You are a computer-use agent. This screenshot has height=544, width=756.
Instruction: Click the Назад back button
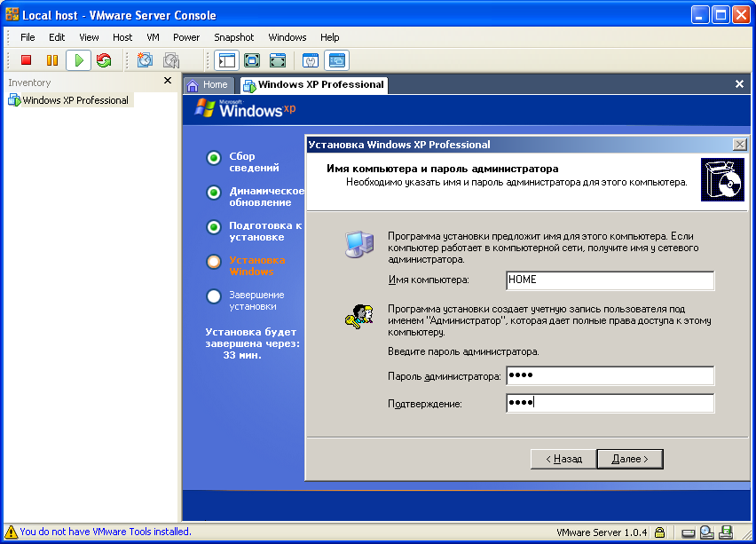coord(563,459)
